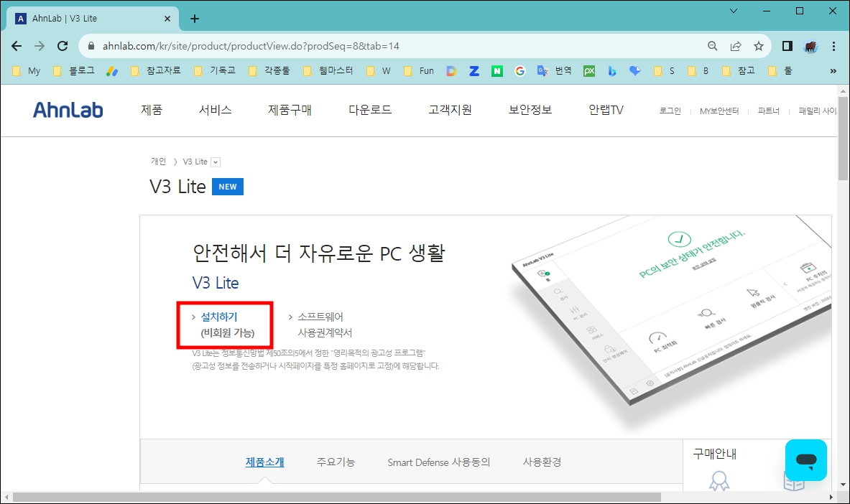The width and height of the screenshot is (850, 504).
Task: Open the 참고자료 bookmark folder
Action: coord(156,71)
